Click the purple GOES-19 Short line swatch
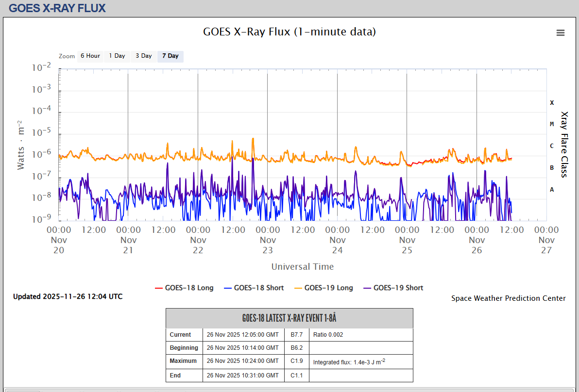 [x=367, y=288]
